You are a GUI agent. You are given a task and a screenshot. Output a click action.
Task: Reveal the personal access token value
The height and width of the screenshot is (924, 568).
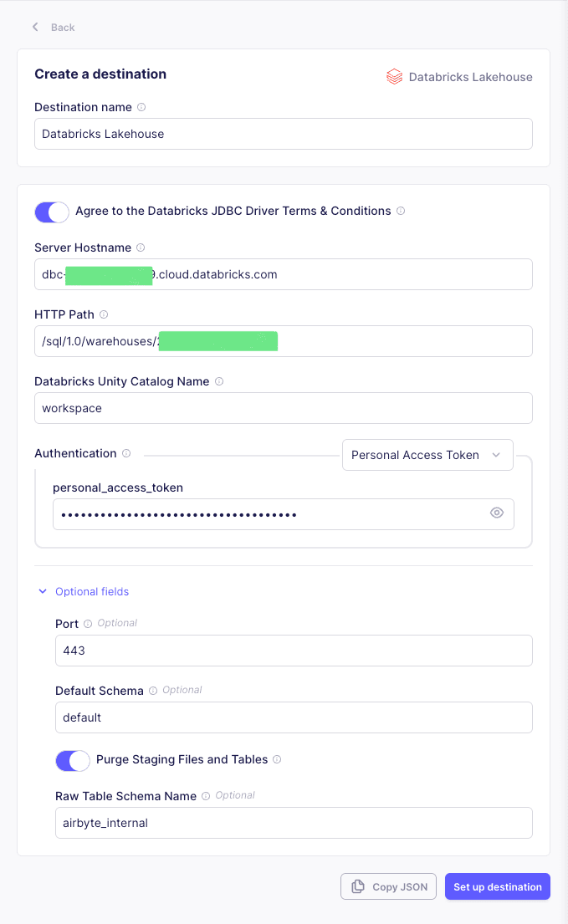pos(496,513)
